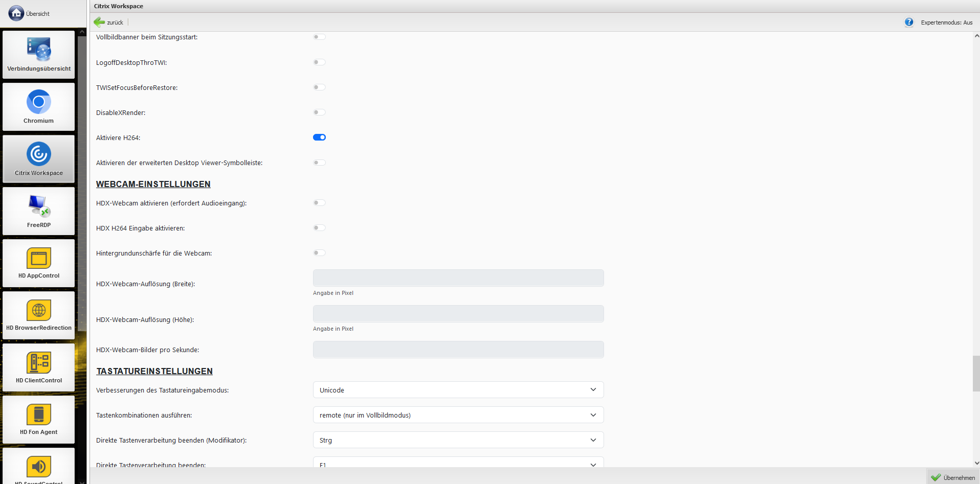The height and width of the screenshot is (484, 980).
Task: Toggle TWISetFocusBeforeRestore switch
Action: coord(319,87)
